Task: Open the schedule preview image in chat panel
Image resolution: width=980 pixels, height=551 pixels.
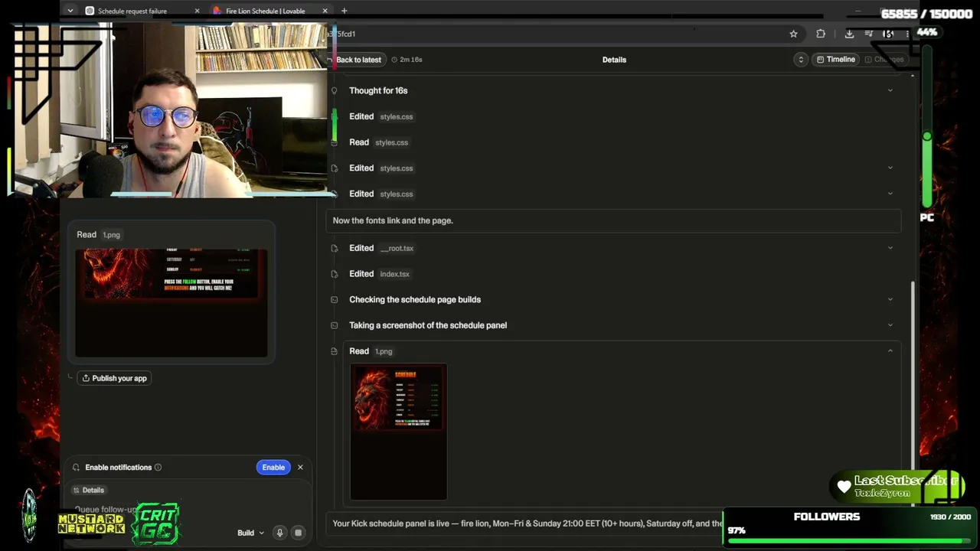Action: tap(171, 302)
